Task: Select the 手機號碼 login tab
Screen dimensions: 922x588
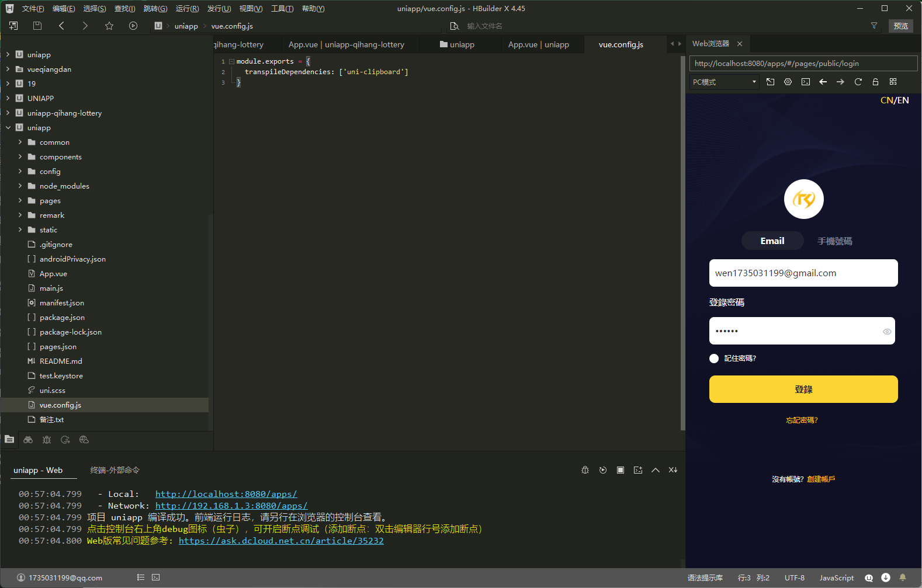Action: click(834, 241)
